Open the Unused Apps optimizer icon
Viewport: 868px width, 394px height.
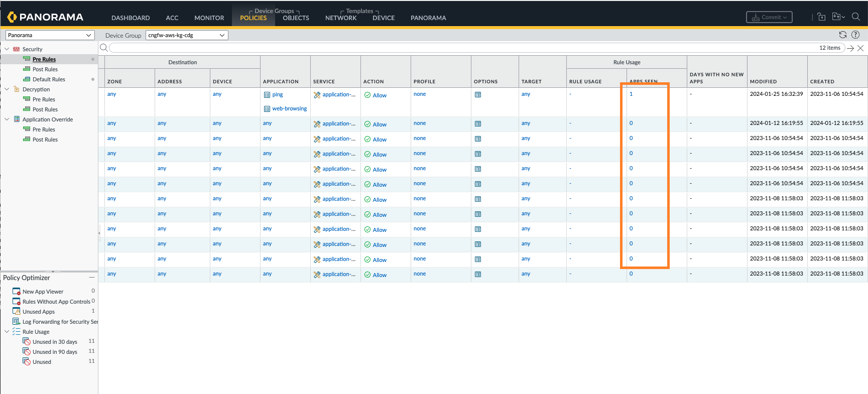(17, 312)
